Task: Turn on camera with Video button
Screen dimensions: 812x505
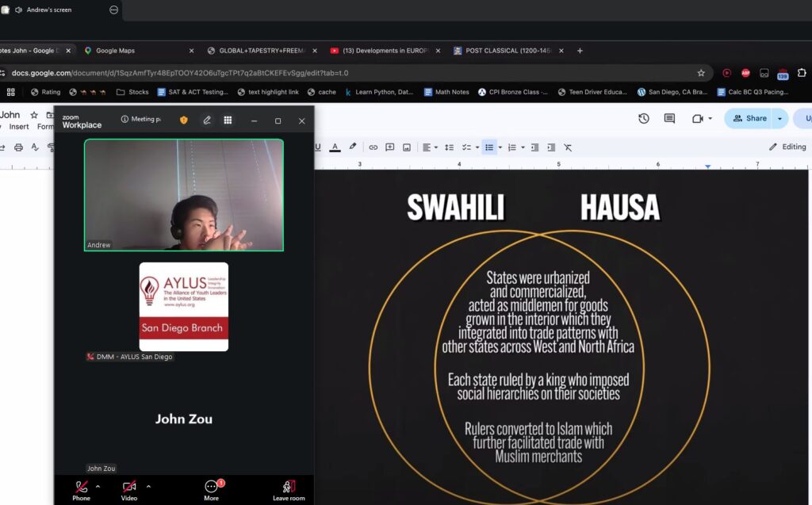Action: click(x=128, y=490)
